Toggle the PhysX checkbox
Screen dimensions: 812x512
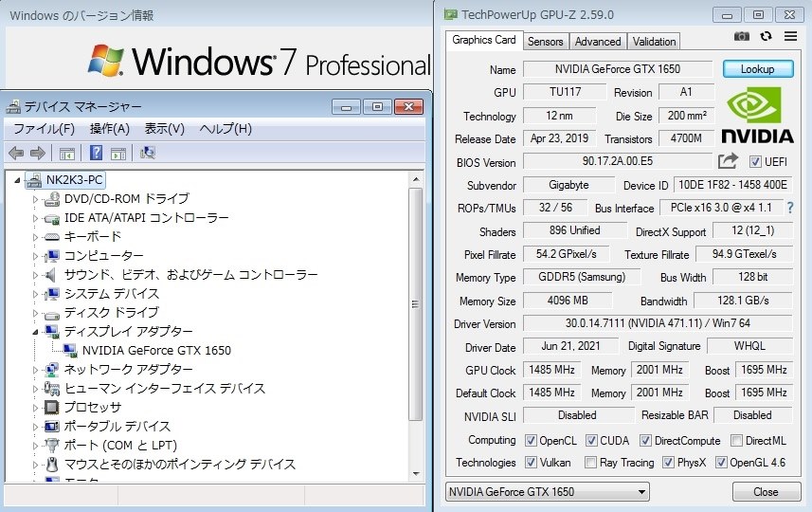coord(668,463)
